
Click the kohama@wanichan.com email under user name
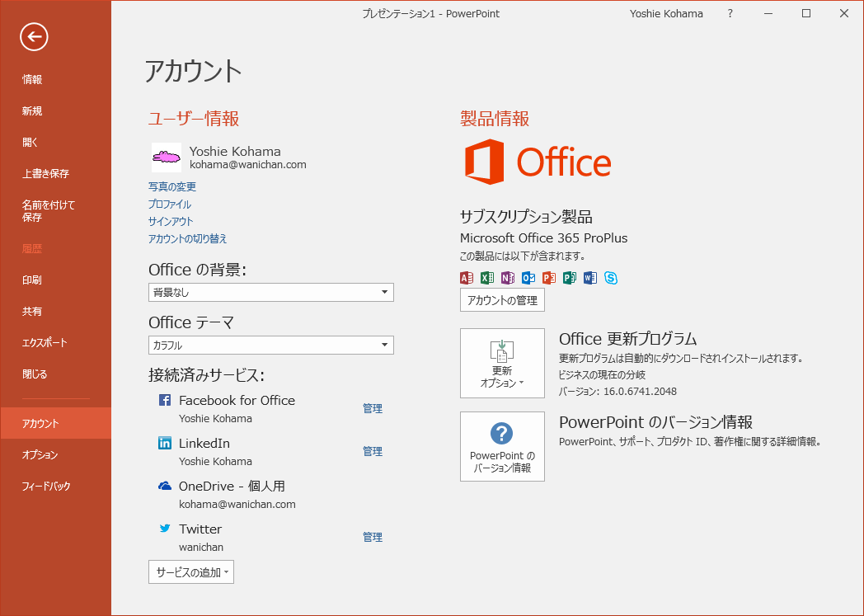[248, 164]
